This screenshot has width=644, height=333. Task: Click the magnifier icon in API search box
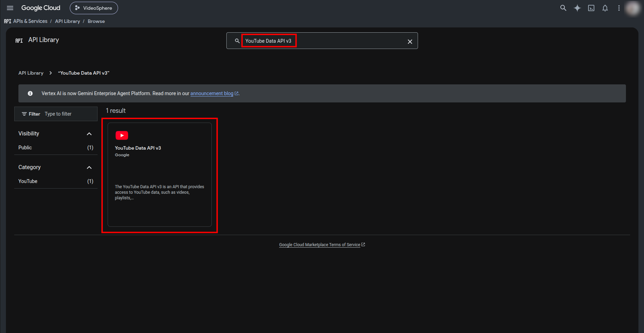pos(237,41)
